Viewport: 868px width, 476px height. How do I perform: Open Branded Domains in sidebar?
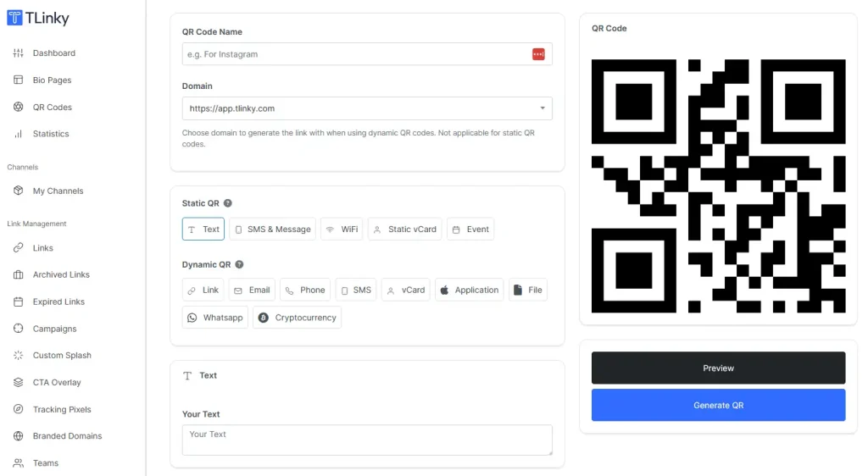[67, 436]
